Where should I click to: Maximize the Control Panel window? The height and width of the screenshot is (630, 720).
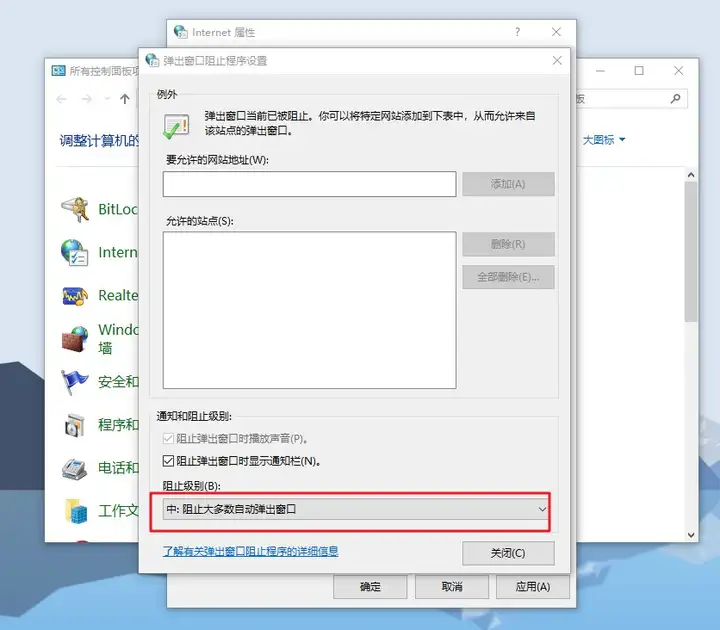(x=639, y=70)
